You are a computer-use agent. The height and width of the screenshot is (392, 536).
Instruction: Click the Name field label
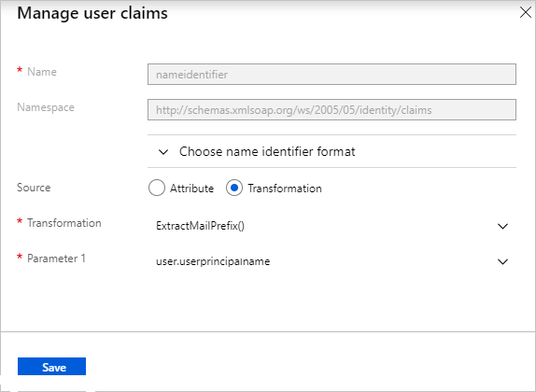(x=42, y=72)
